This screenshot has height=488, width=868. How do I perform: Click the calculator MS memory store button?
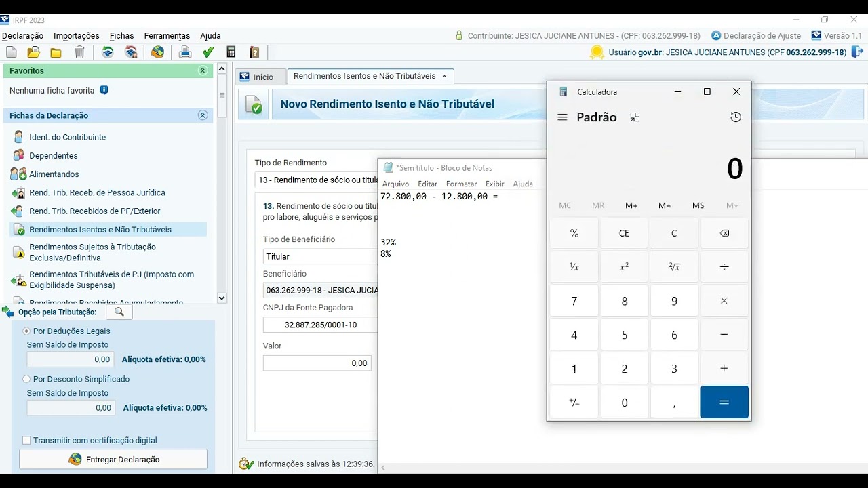coord(698,205)
